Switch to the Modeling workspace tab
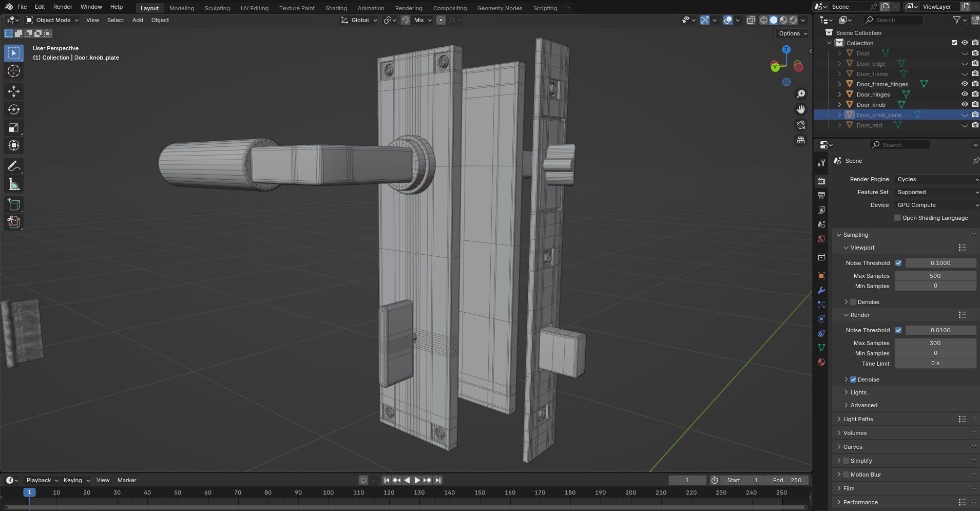Screen dimensions: 980x511 [x=182, y=8]
